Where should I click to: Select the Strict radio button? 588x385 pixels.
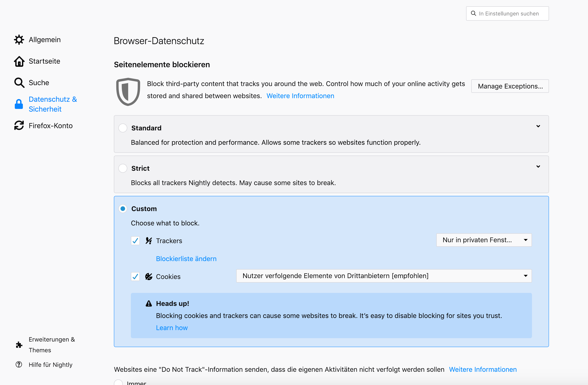123,168
